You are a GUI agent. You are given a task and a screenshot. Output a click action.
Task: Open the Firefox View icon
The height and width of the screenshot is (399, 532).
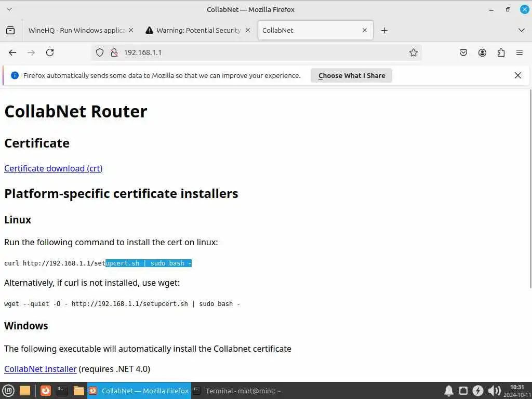(x=10, y=30)
